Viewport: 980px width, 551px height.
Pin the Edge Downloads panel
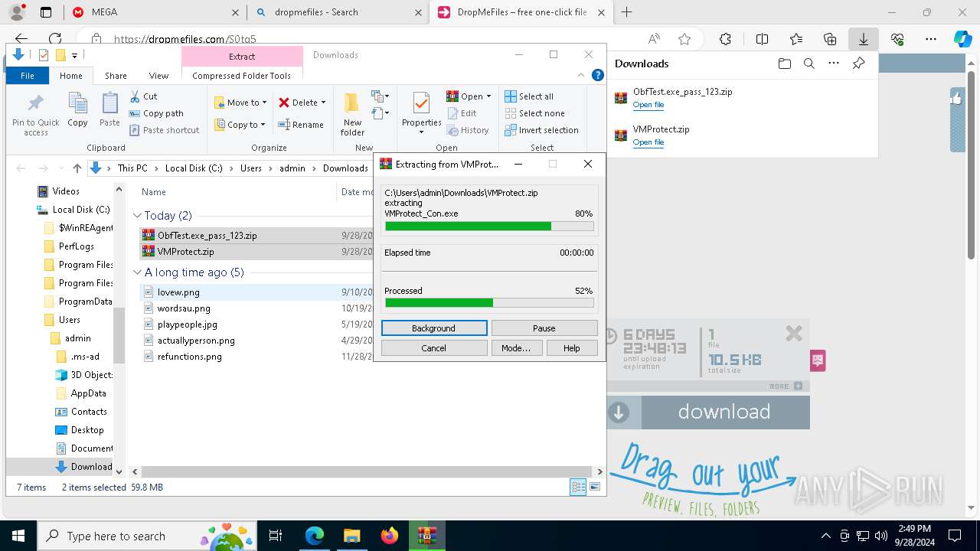click(x=859, y=64)
